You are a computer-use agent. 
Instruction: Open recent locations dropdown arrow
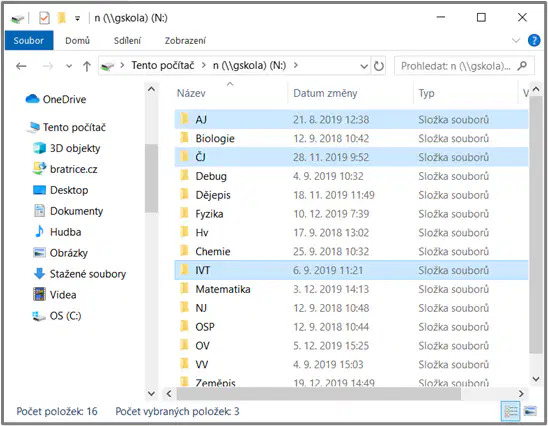coord(69,66)
